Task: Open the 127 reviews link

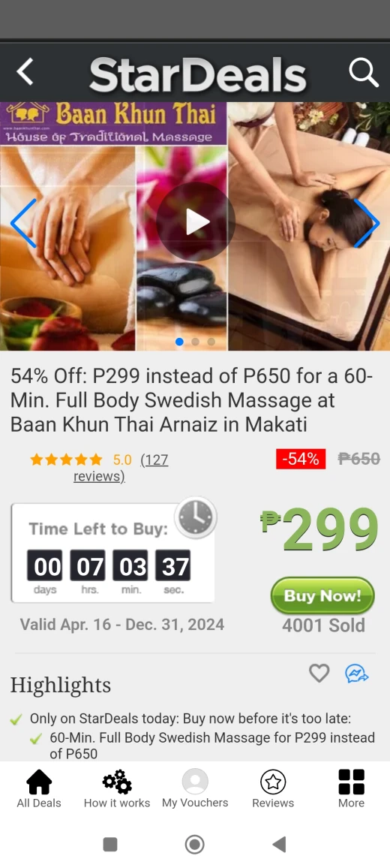Action: 121,468
